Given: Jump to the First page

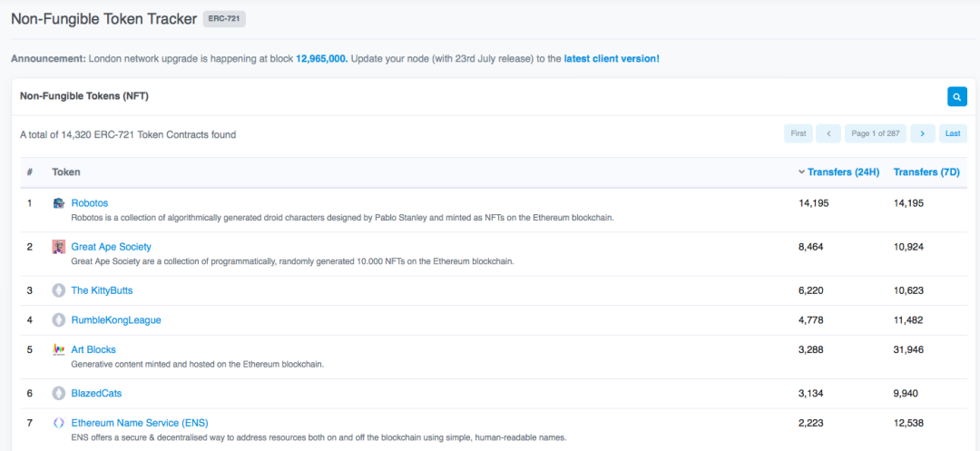Looking at the screenshot, I should point(799,133).
